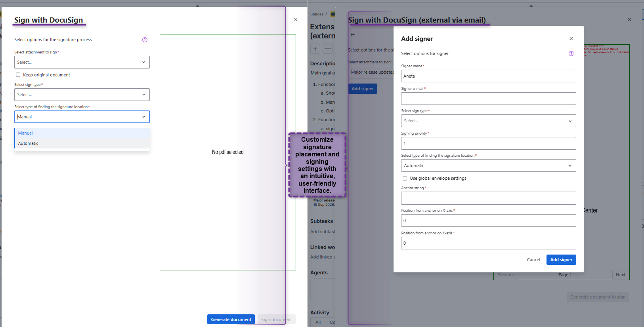Expand Select attachment to sign dropdown
Image resolution: width=644 pixels, height=327 pixels.
[x=82, y=62]
